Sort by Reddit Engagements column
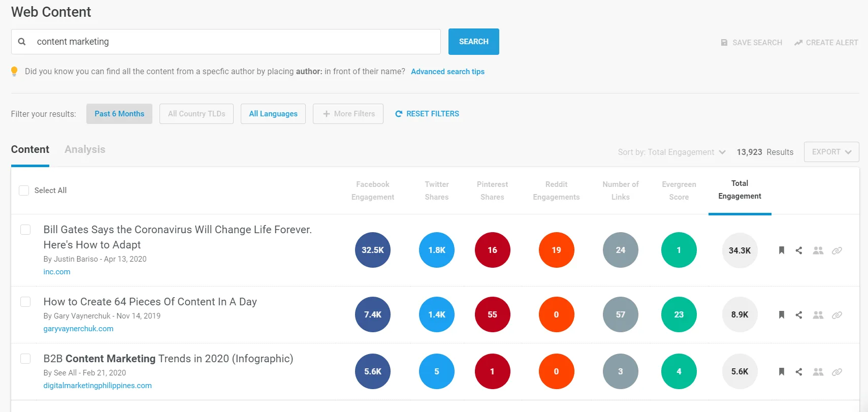The height and width of the screenshot is (412, 868). click(557, 191)
